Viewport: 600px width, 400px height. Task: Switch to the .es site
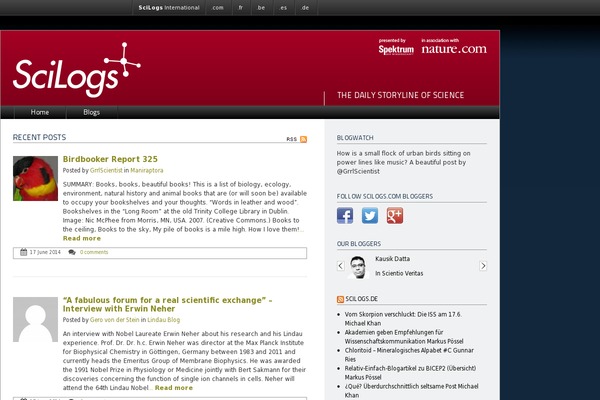283,8
